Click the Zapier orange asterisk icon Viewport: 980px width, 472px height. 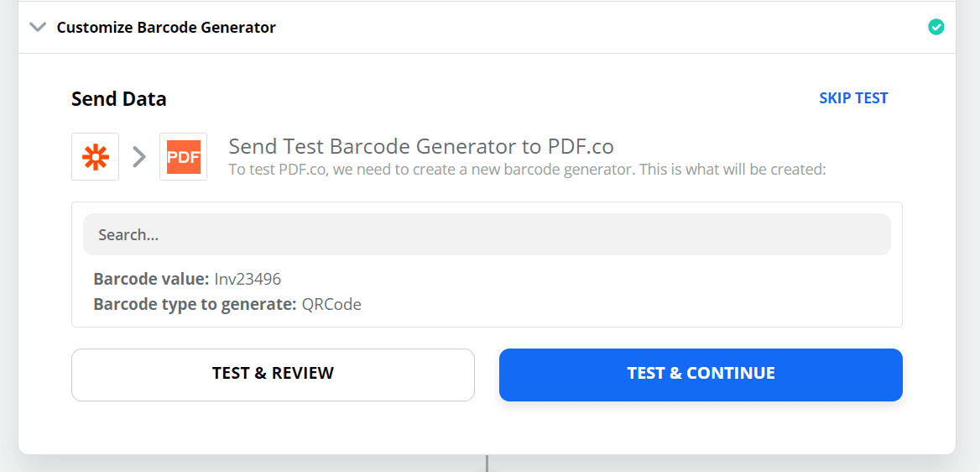pyautogui.click(x=96, y=157)
